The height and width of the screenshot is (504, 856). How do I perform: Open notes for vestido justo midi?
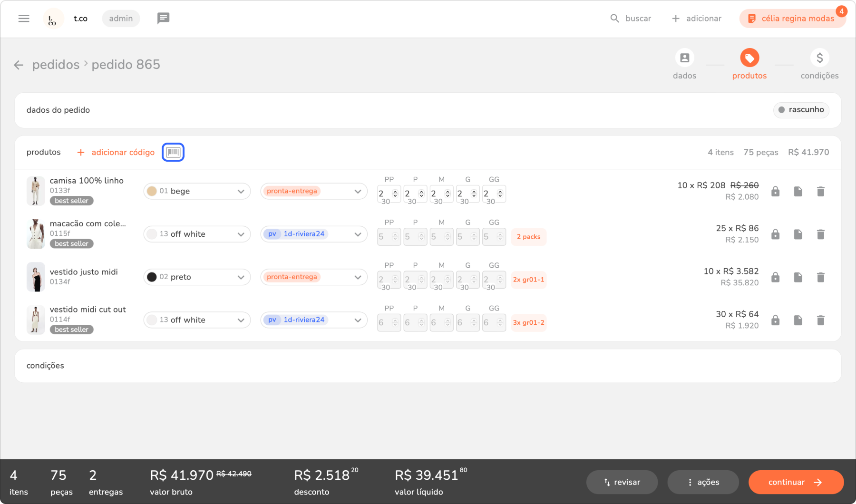pyautogui.click(x=798, y=277)
